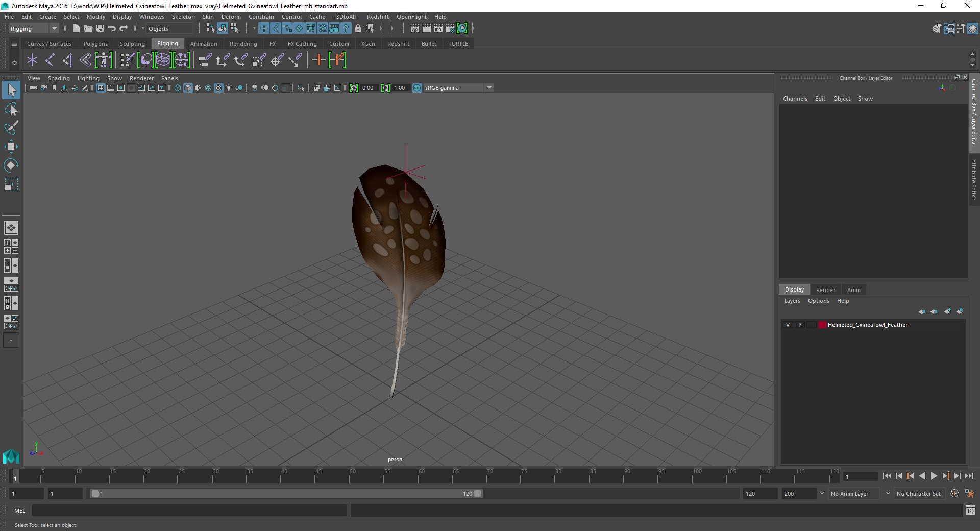Open the Rigging menu set dropdown
980x531 pixels.
[34, 29]
